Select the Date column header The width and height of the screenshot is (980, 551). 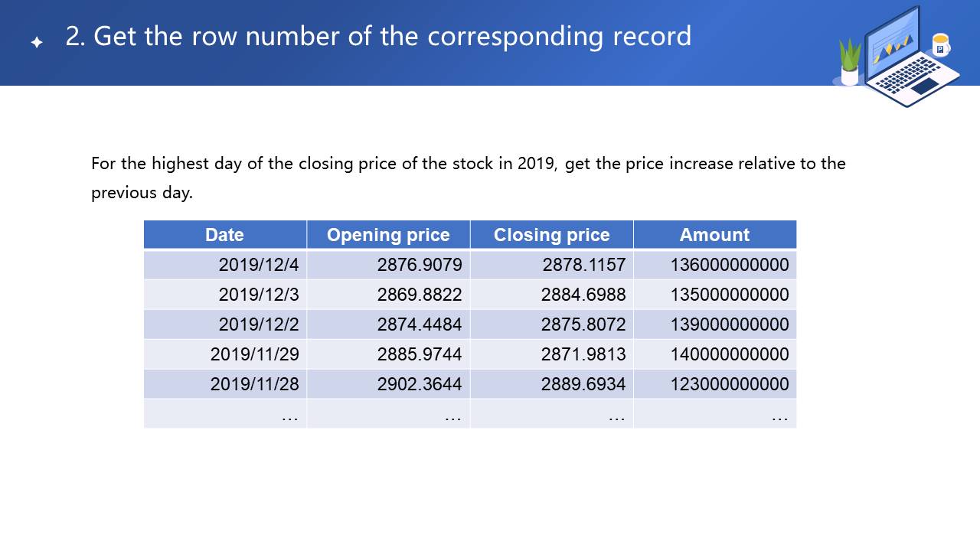tap(224, 235)
